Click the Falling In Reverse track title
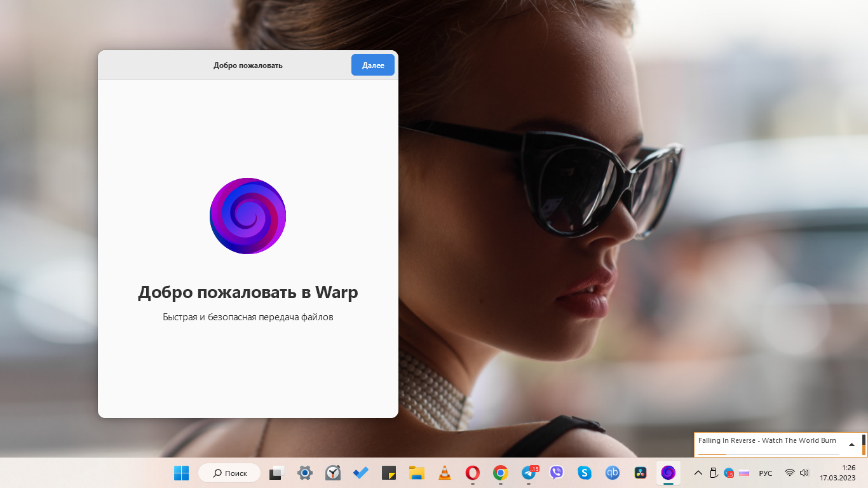Image resolution: width=868 pixels, height=488 pixels. click(x=767, y=440)
